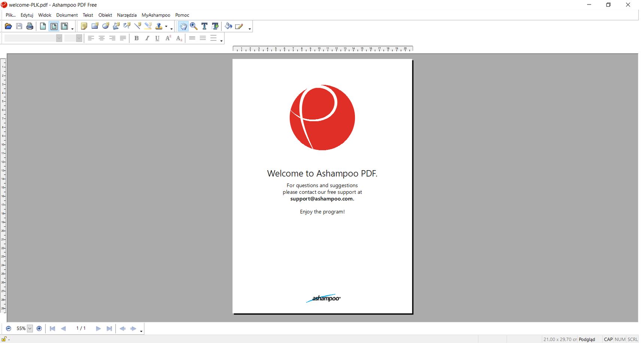Click the Save floppy disk icon
Viewport: 644px width, 343px height.
[x=19, y=26]
